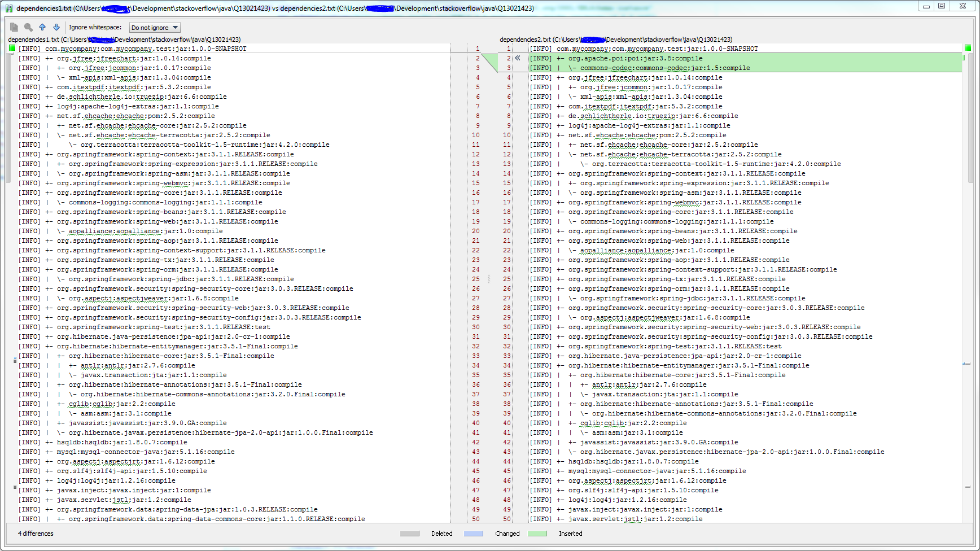Click the copy/compare files toolbar icon
The height and width of the screenshot is (551, 980).
(x=14, y=27)
